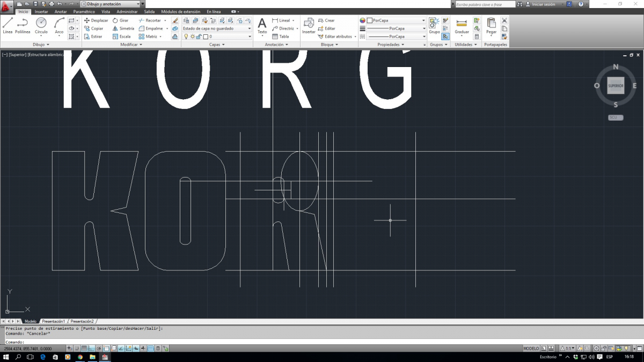Click the Girar (rotate) tool
Viewport: 644px width, 362px height.
tap(121, 20)
